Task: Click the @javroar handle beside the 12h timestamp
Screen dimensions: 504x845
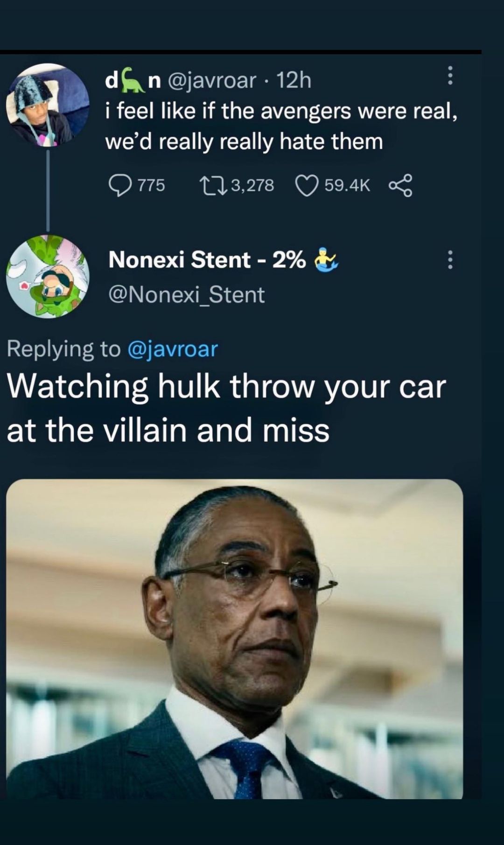Action: (x=211, y=80)
